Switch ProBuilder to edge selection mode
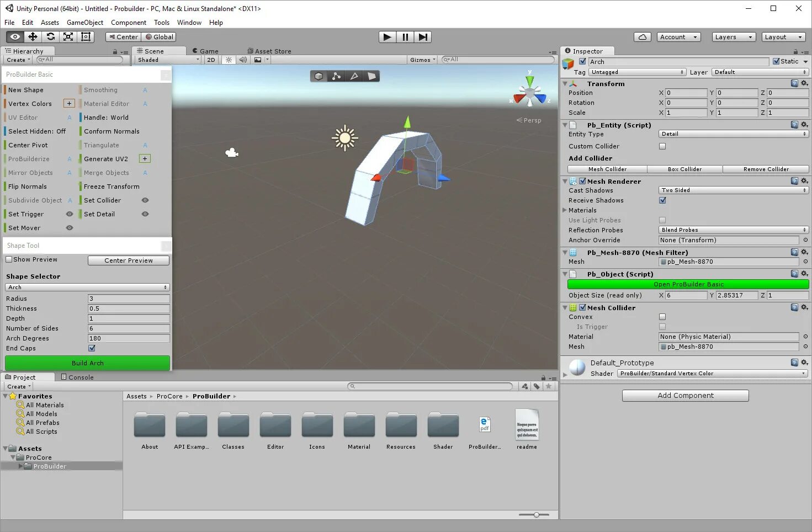812x532 pixels. pos(354,76)
